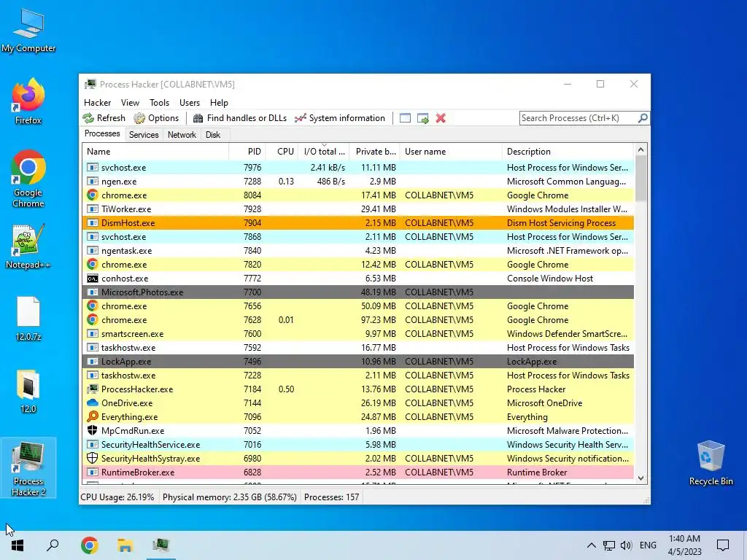Viewport: 747px width, 560px height.
Task: Open the View menu
Action: pos(130,102)
